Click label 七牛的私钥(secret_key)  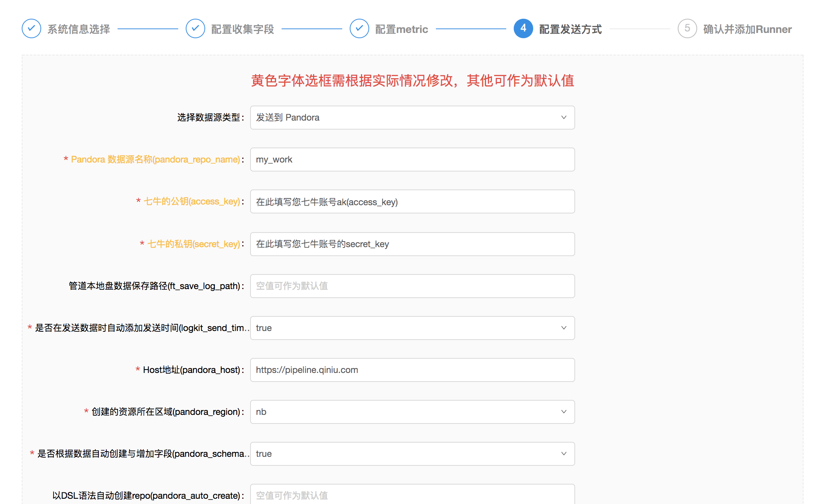[x=194, y=244]
